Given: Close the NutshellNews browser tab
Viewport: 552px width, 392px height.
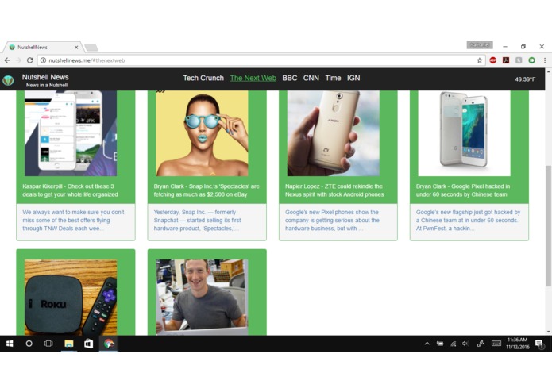Looking at the screenshot, I should click(x=76, y=47).
